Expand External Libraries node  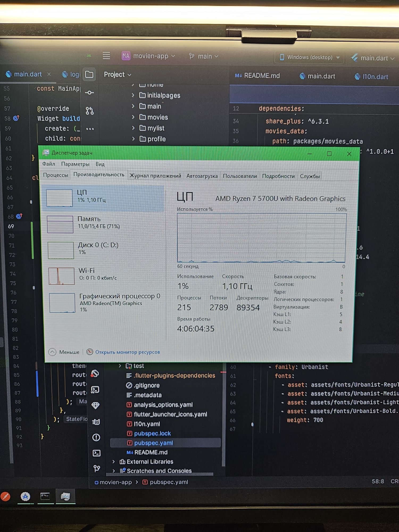(x=114, y=462)
